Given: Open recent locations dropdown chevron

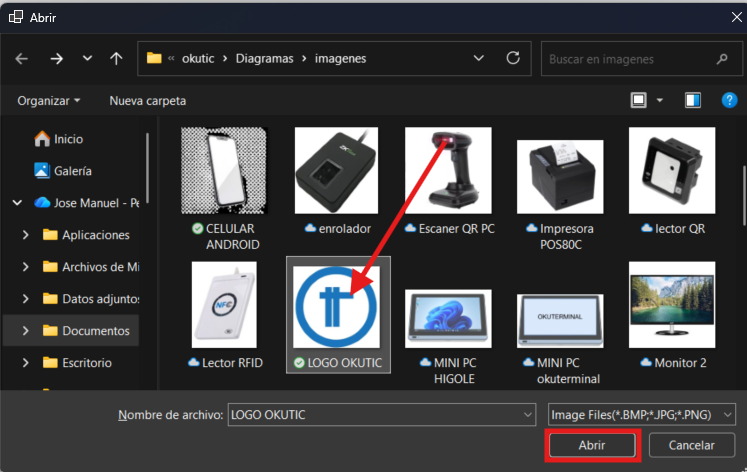Looking at the screenshot, I should click(x=87, y=59).
